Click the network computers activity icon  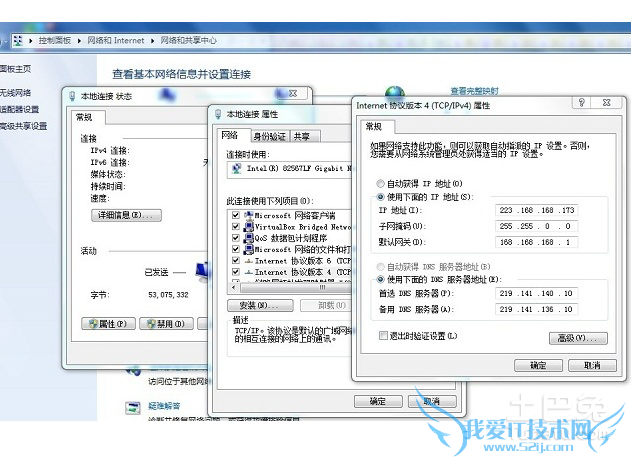202,271
